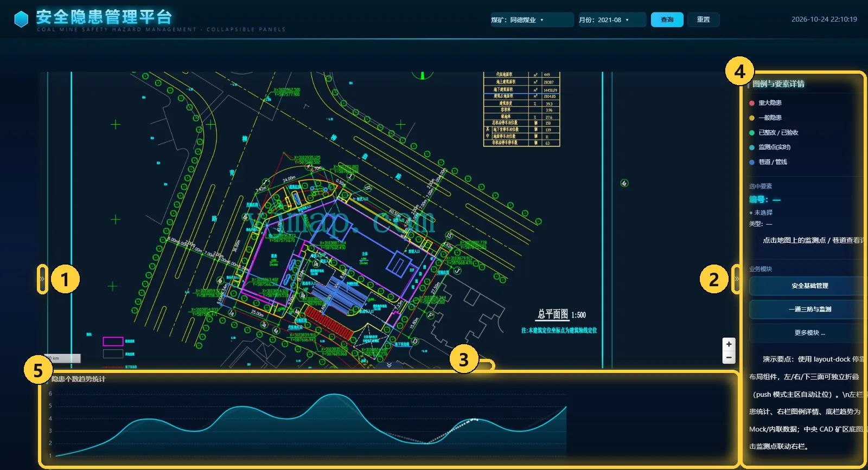
Task: Click the cyan 监测点(实时) legend dot
Action: (x=752, y=147)
